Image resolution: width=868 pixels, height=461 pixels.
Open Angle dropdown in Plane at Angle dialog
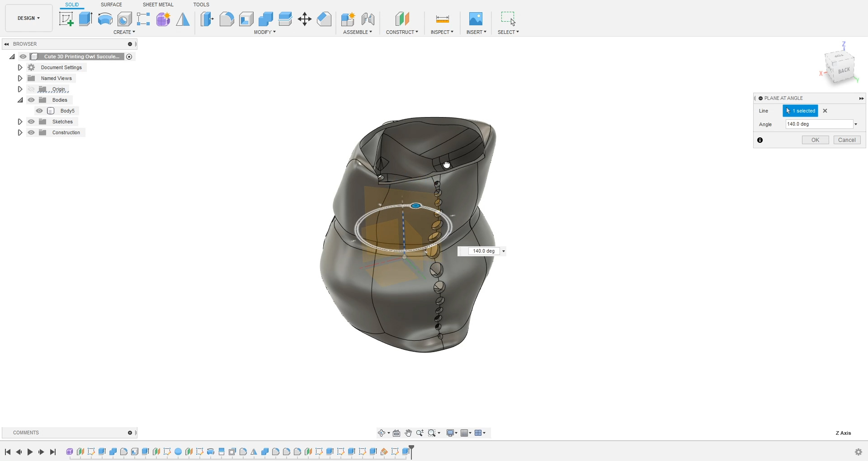856,124
